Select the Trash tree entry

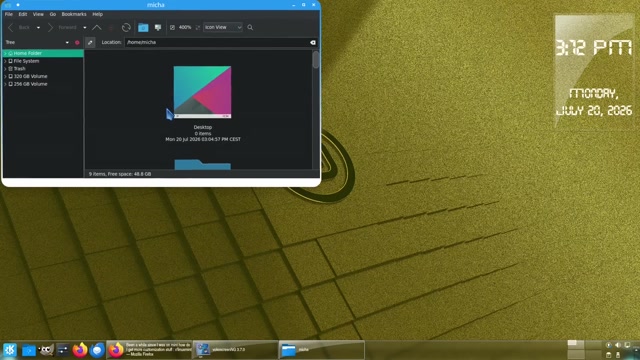coord(20,69)
